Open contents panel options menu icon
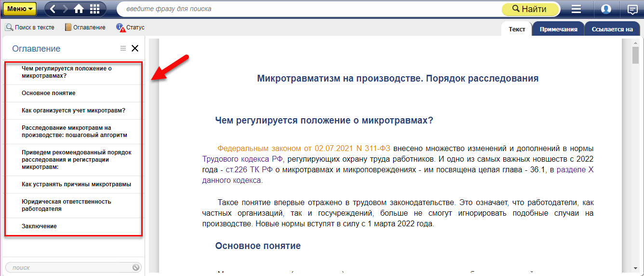The height and width of the screenshot is (276, 644). pyautogui.click(x=123, y=48)
